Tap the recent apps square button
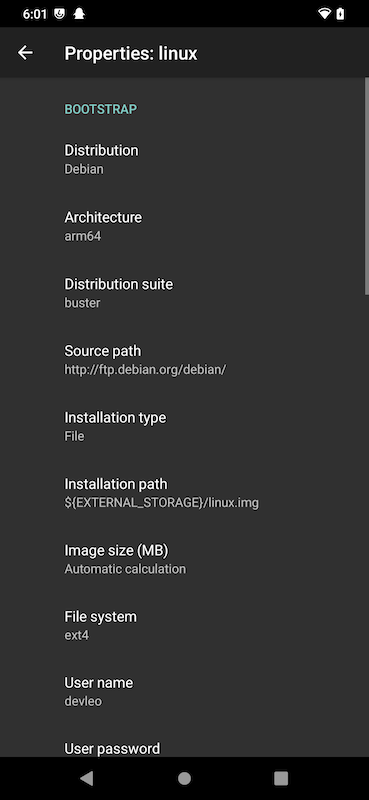 (281, 778)
